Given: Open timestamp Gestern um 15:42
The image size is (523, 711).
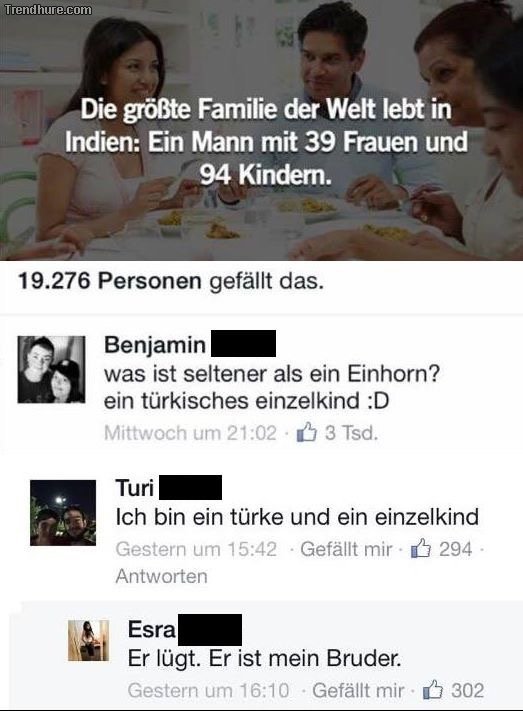Looking at the screenshot, I should point(196,549).
